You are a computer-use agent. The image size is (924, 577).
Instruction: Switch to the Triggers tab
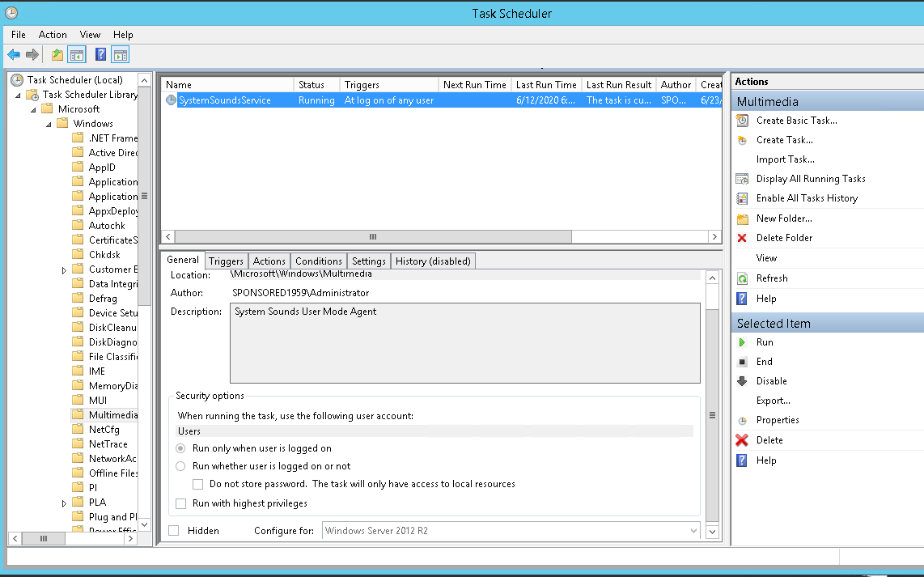[x=226, y=261]
